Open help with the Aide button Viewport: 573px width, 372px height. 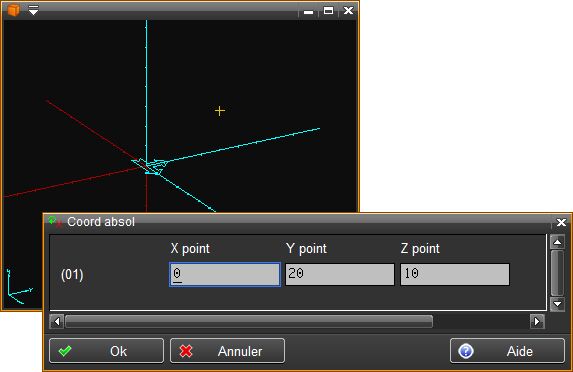pos(507,351)
